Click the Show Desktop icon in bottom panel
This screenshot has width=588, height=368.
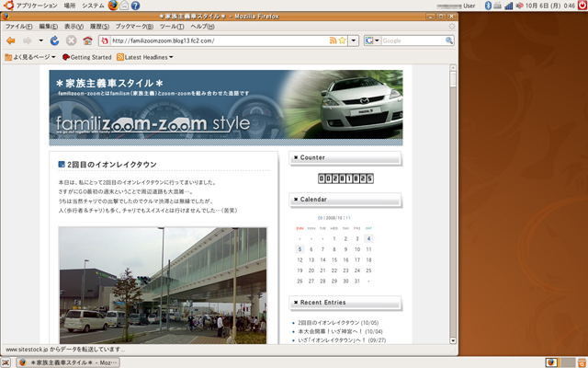6,362
